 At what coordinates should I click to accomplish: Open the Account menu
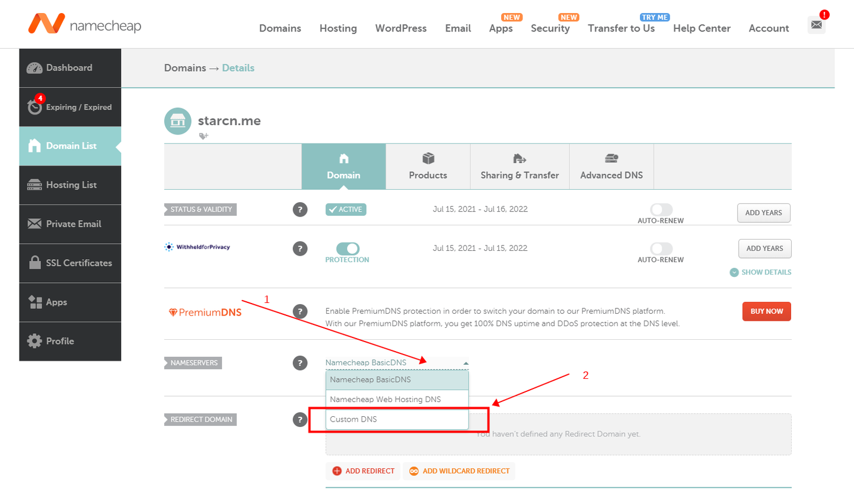click(x=769, y=28)
